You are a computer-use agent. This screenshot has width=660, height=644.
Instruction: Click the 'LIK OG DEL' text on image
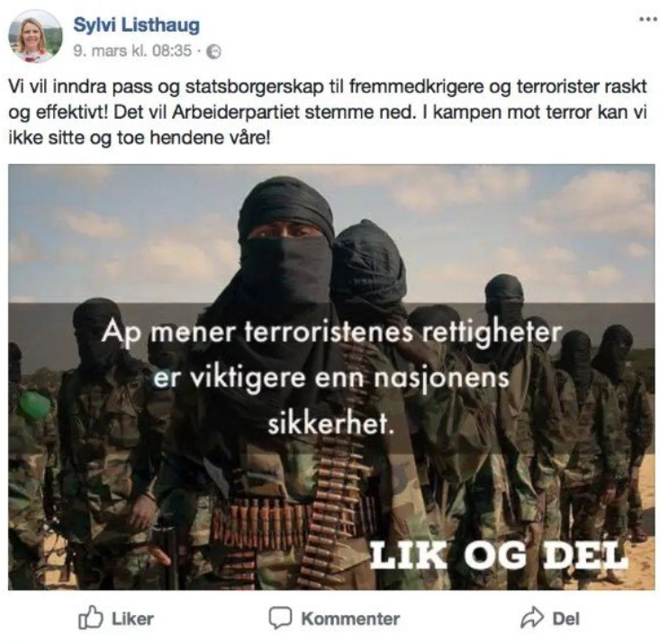[498, 555]
